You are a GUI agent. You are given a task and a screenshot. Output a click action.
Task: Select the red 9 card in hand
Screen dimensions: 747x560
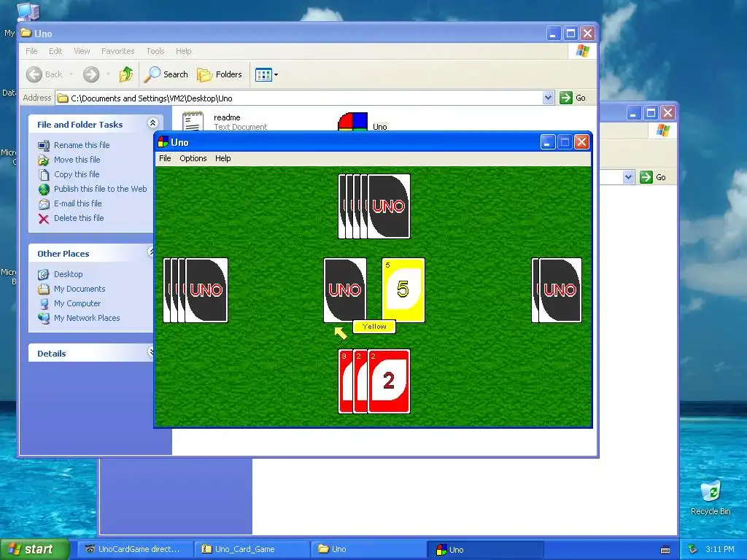tap(345, 381)
